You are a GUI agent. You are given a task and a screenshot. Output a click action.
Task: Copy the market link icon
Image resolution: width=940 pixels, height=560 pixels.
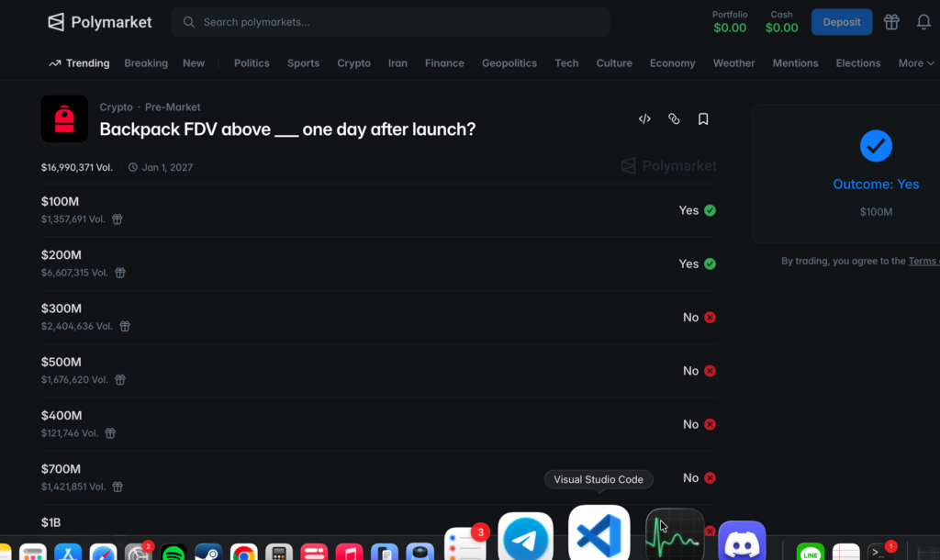pos(674,118)
